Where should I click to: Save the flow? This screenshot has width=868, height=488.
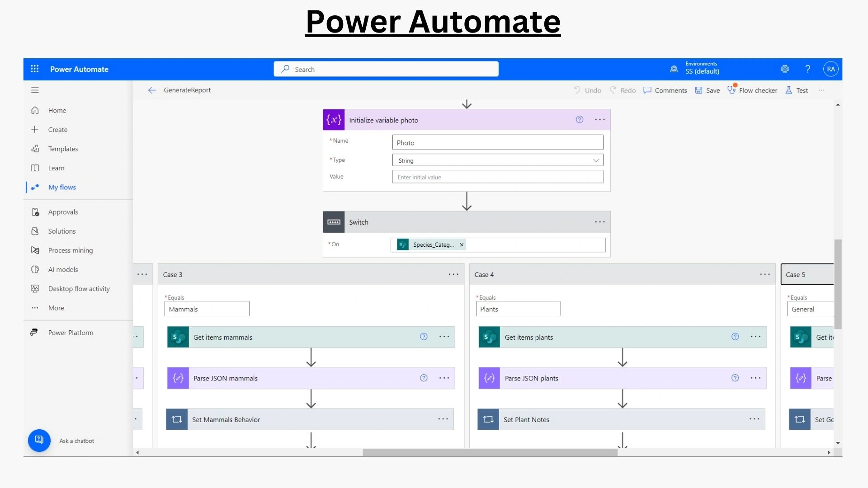click(x=708, y=90)
